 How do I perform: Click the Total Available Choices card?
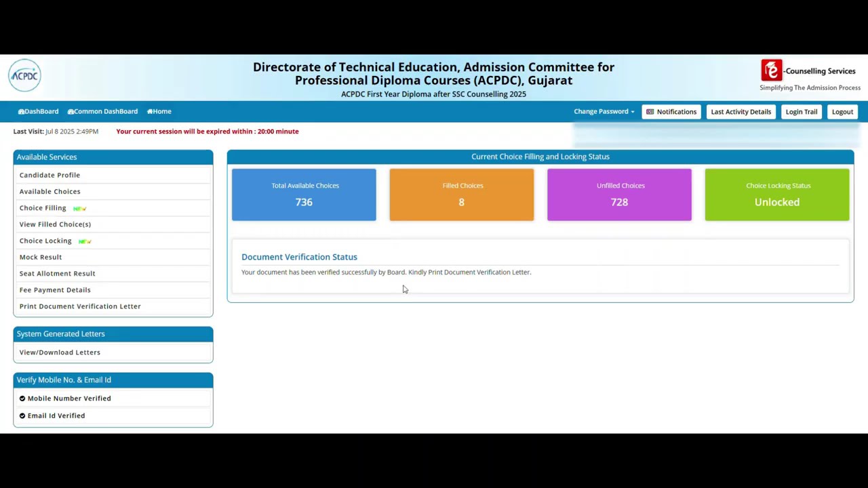tap(304, 195)
